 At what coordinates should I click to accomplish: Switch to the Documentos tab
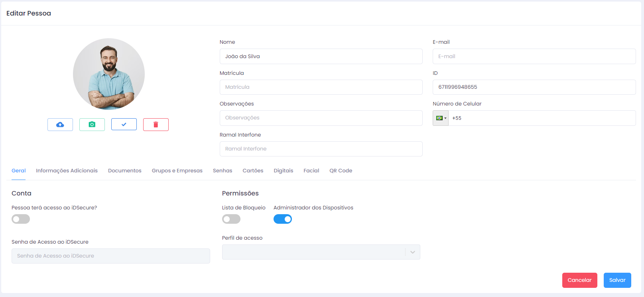click(x=125, y=171)
